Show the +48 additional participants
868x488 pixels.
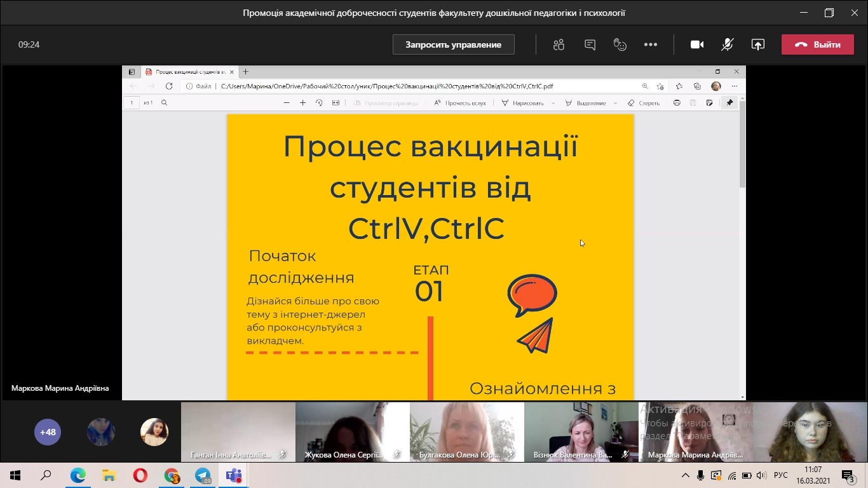[48, 432]
